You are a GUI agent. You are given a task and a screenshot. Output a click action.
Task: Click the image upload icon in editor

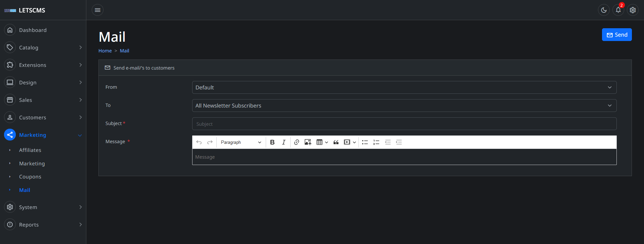pyautogui.click(x=308, y=142)
